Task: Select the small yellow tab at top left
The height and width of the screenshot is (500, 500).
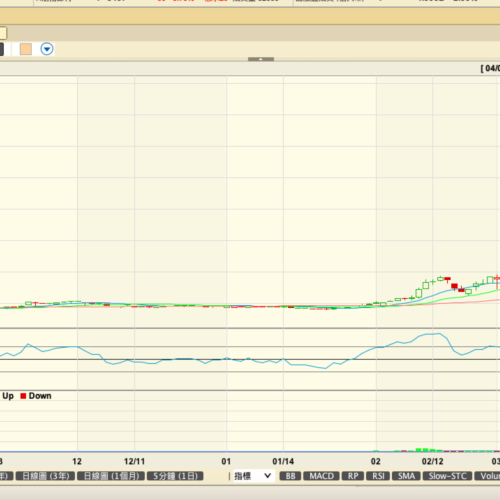Action: pos(3,33)
